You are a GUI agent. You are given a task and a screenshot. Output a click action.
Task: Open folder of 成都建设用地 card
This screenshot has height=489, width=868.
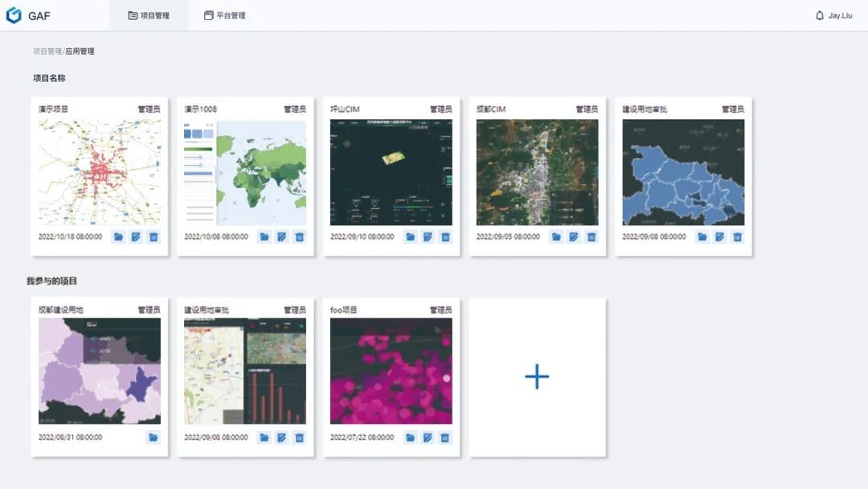click(x=154, y=438)
